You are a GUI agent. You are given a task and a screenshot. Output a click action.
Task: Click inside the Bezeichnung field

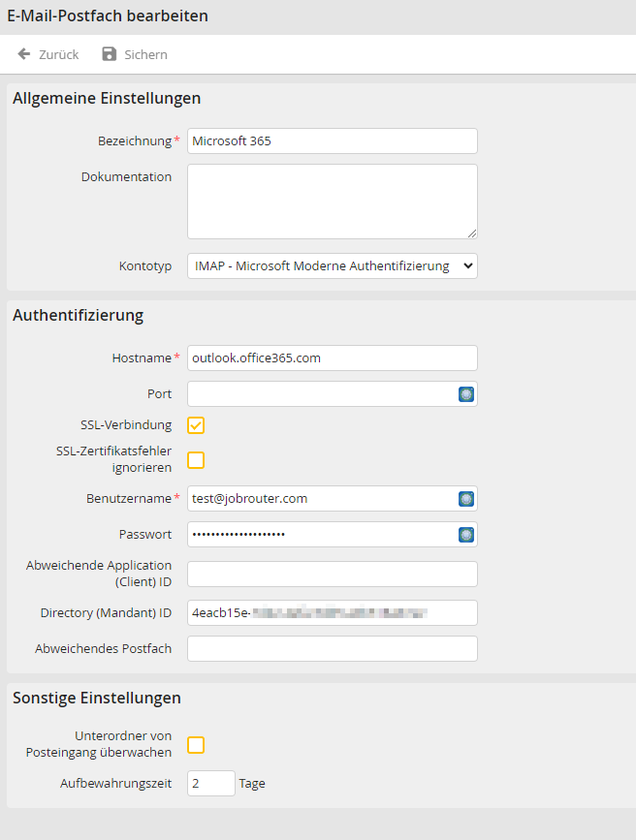coord(332,140)
